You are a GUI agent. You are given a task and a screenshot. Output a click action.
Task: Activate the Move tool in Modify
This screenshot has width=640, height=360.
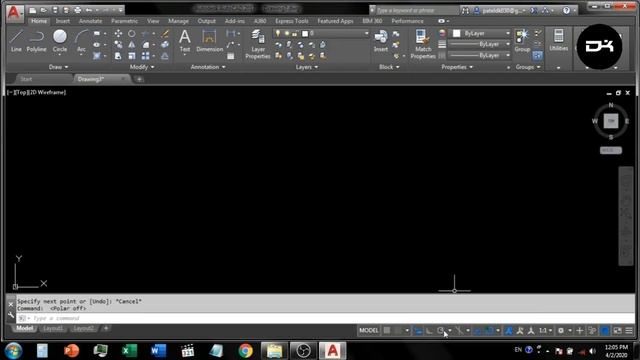point(118,33)
